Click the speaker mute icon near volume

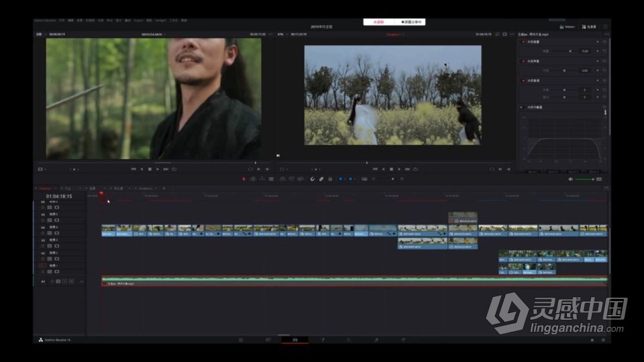[x=570, y=180]
